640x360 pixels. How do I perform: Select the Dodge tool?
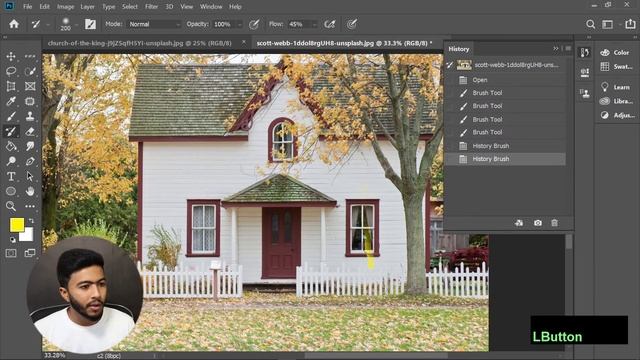click(11, 161)
